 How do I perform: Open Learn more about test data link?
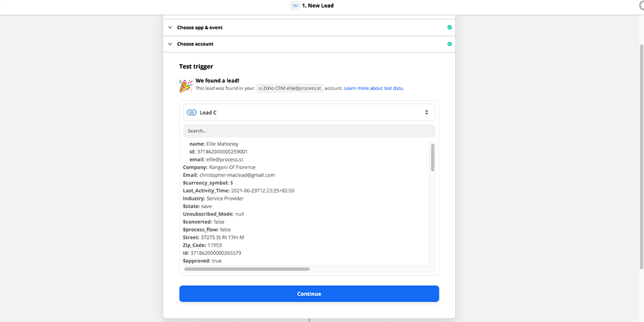374,88
